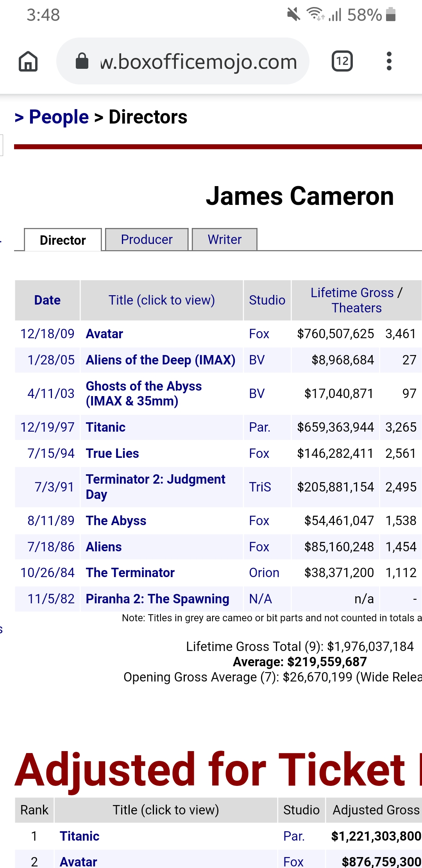Go to the People breadcrumb link
422x868 pixels.
pyautogui.click(x=59, y=117)
